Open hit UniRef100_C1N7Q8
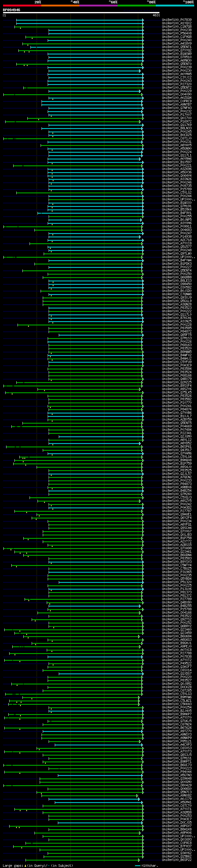The width and height of the screenshot is (197, 868). coord(177,26)
